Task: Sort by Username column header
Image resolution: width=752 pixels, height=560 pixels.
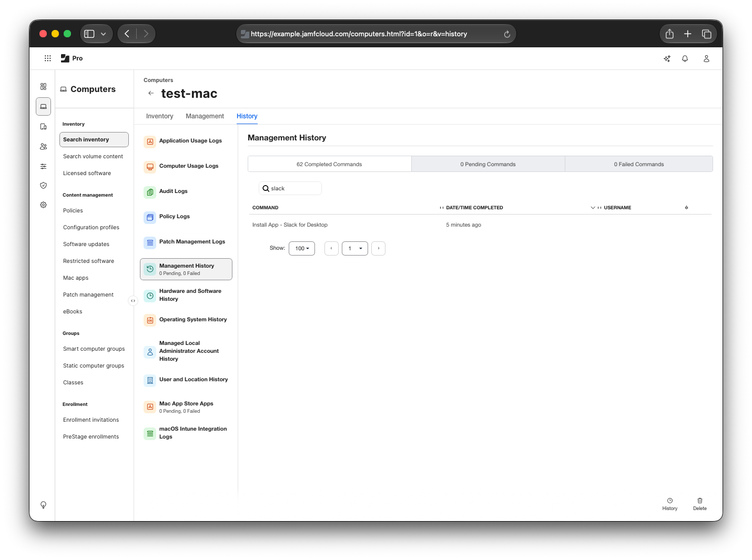Action: point(617,208)
